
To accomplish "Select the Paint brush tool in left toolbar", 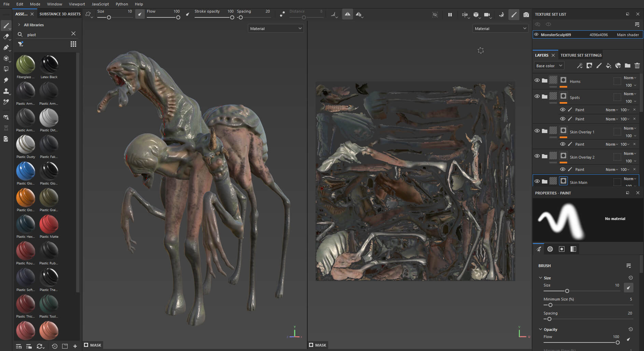I will coord(6,26).
